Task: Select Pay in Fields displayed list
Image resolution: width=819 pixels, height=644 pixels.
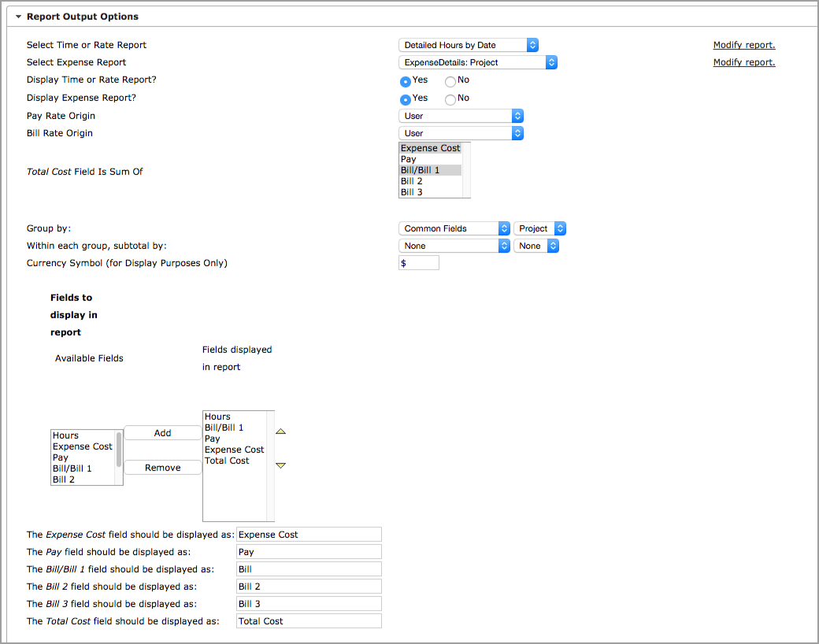Action: (235, 439)
